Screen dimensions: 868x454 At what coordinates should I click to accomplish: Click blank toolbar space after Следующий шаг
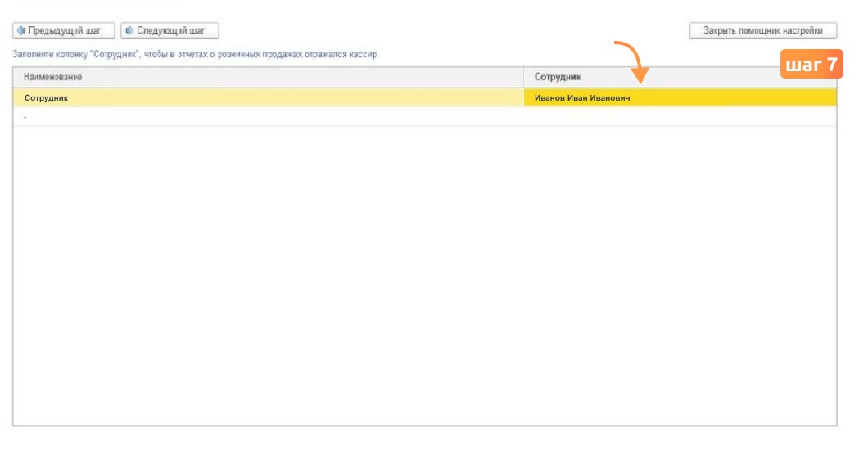click(x=454, y=30)
